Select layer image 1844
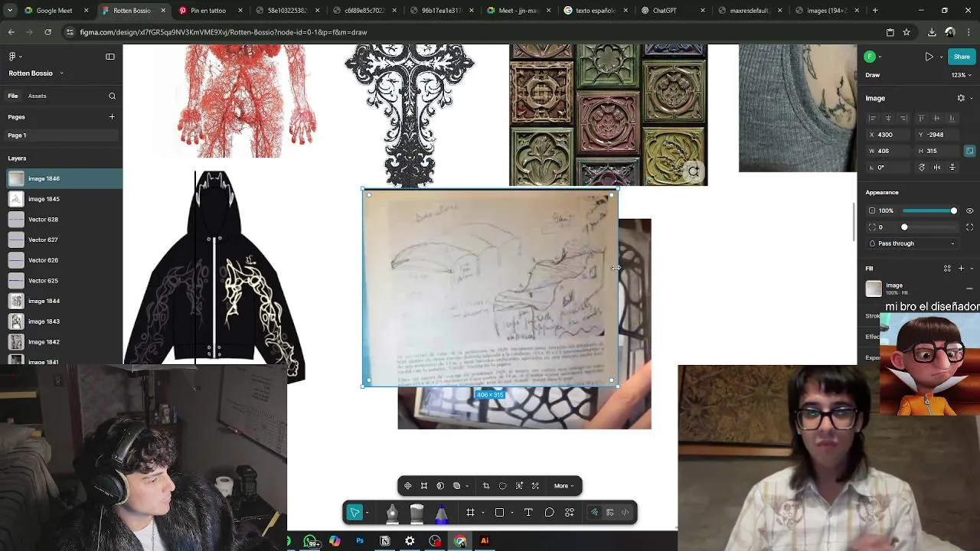 point(61,301)
